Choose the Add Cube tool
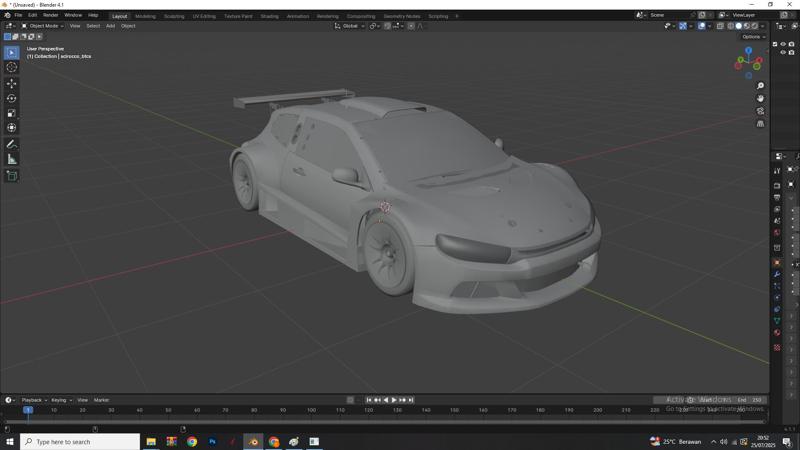The image size is (800, 450). click(12, 176)
